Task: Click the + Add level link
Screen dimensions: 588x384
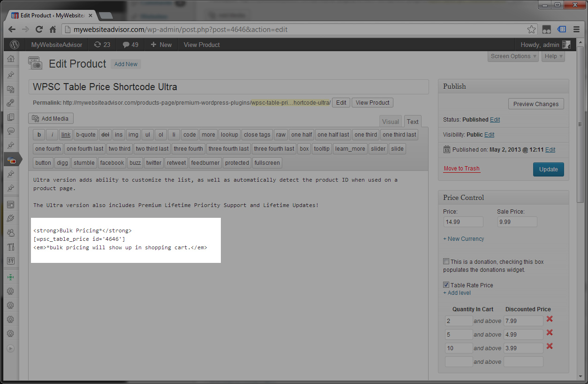Action: 457,293
